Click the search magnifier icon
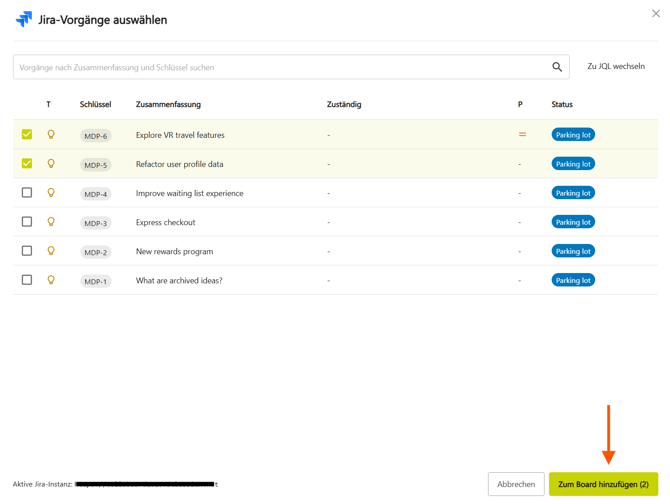The width and height of the screenshot is (670, 504). pos(557,67)
